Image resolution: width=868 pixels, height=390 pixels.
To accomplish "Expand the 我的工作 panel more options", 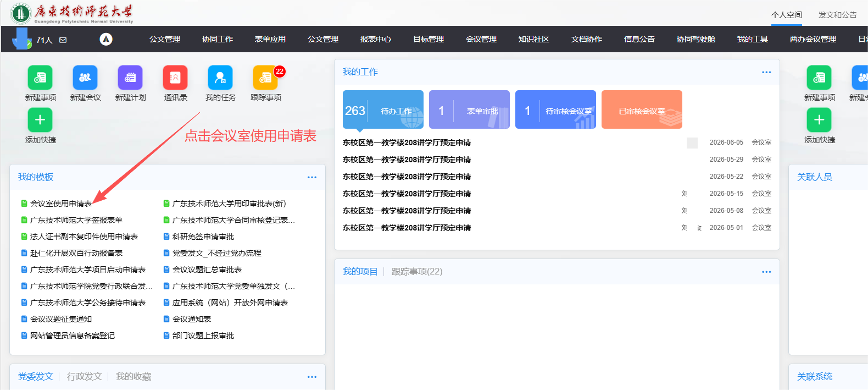I will (x=766, y=72).
